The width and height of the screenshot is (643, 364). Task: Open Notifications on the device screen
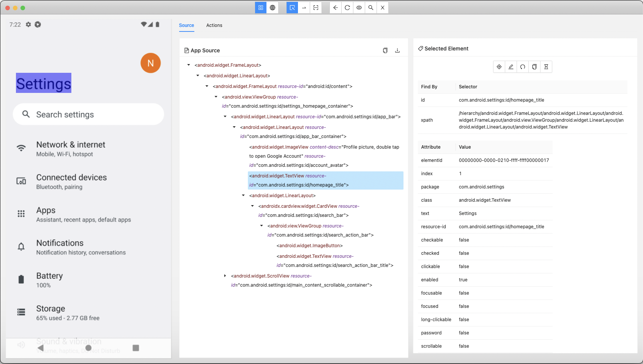[x=88, y=247]
